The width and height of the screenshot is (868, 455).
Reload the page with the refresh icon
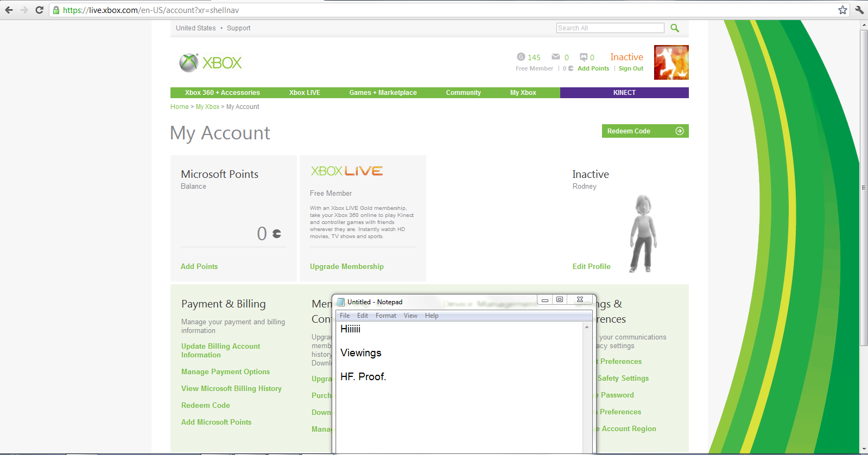[x=39, y=10]
